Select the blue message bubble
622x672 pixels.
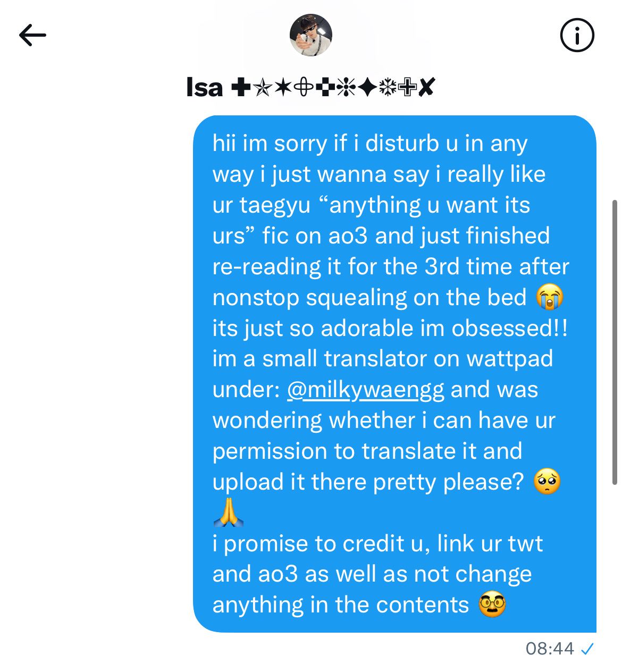[x=394, y=374]
